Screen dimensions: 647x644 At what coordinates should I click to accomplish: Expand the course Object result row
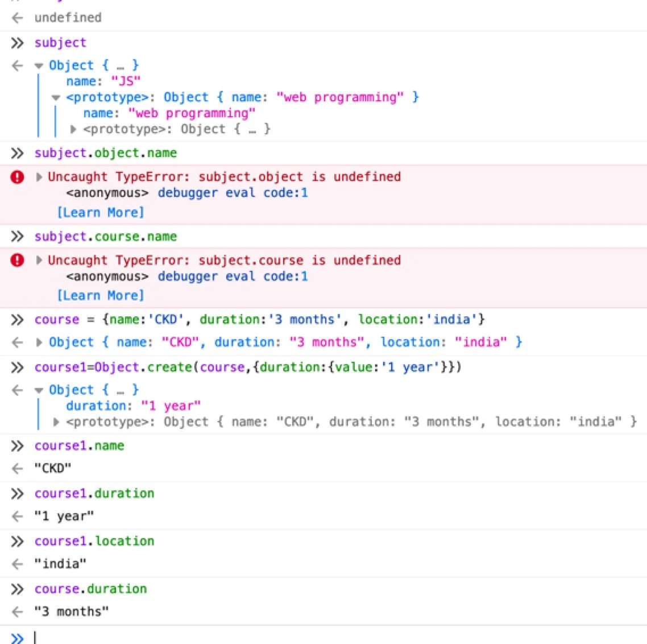click(38, 342)
